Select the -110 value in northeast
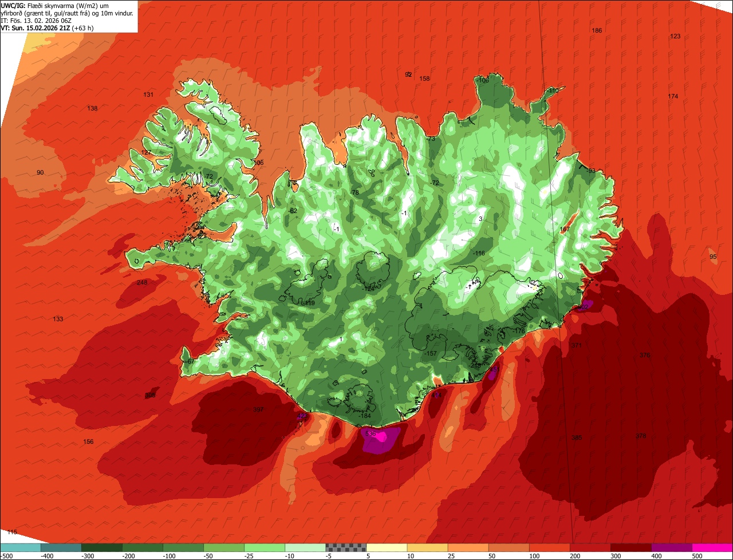Screen dimensions: 733x560 tap(552, 90)
